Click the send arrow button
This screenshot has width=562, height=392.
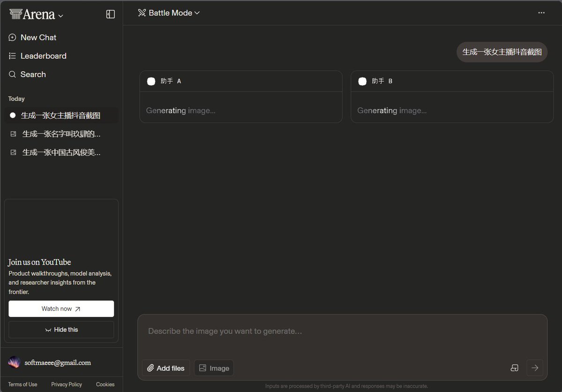(535, 368)
